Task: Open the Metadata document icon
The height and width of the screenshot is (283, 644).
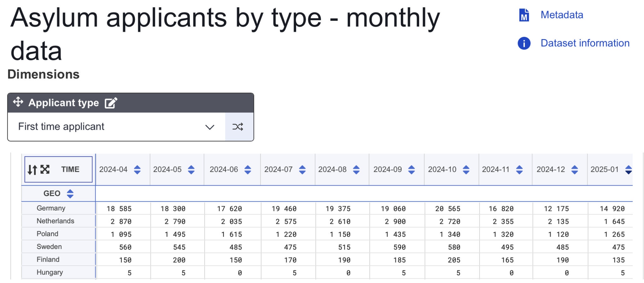Action: pyautogui.click(x=524, y=15)
